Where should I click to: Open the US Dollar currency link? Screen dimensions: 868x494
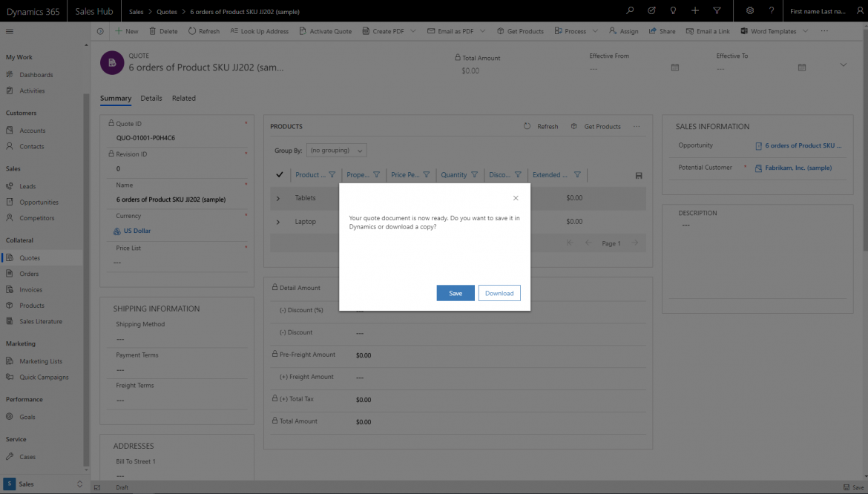click(x=137, y=231)
